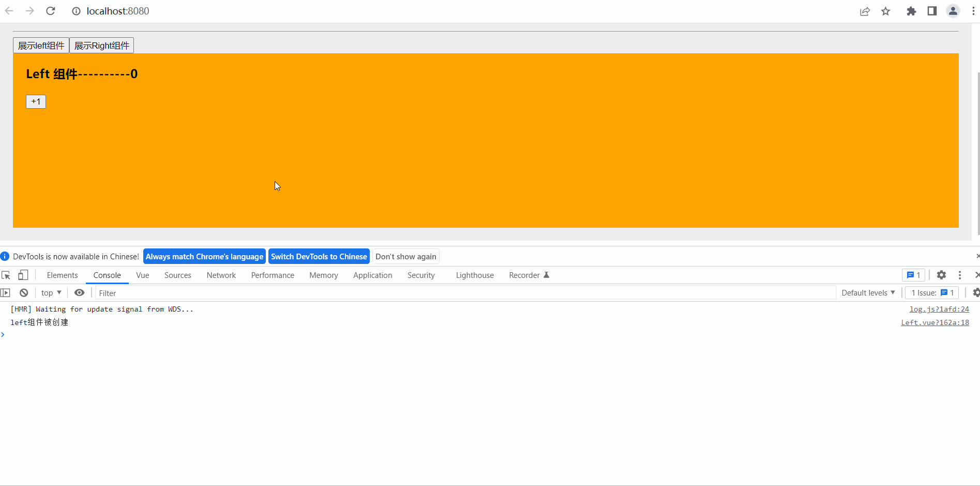Toggle the device toolbar

coord(23,275)
